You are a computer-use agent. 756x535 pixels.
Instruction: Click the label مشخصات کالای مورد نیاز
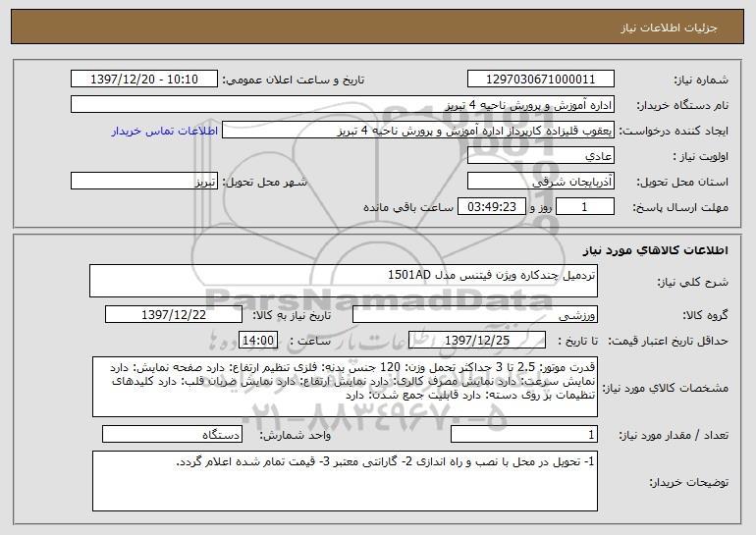point(666,388)
